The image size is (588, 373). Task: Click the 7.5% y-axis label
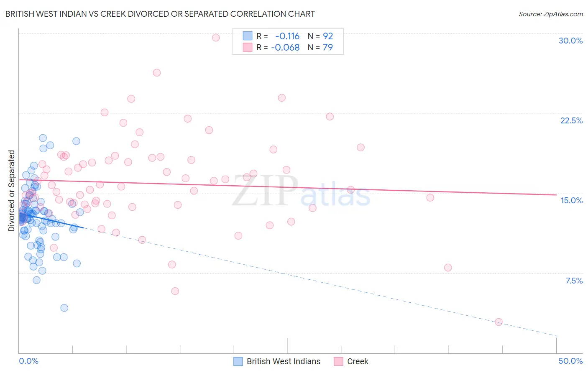(x=574, y=281)
